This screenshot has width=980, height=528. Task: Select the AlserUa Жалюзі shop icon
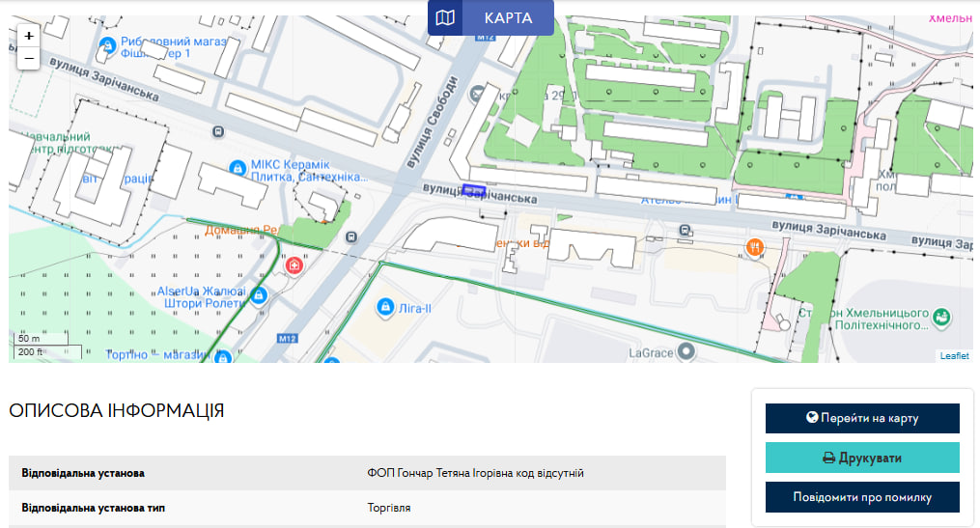(259, 294)
